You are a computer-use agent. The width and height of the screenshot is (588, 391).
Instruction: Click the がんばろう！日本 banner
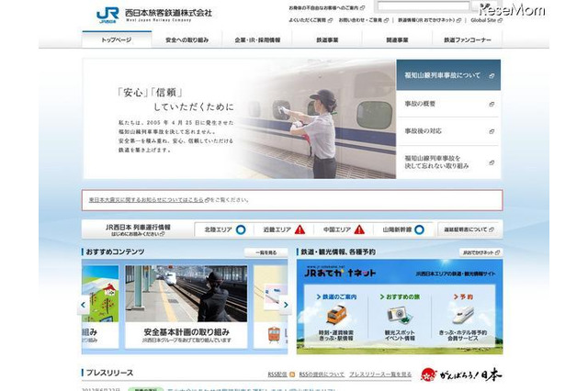pyautogui.click(x=461, y=374)
